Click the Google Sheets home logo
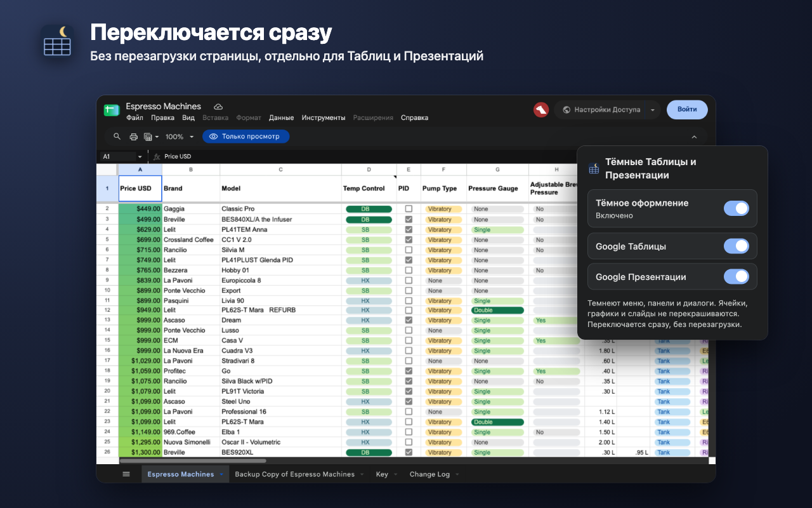Viewport: 812px width, 508px height. [x=112, y=110]
